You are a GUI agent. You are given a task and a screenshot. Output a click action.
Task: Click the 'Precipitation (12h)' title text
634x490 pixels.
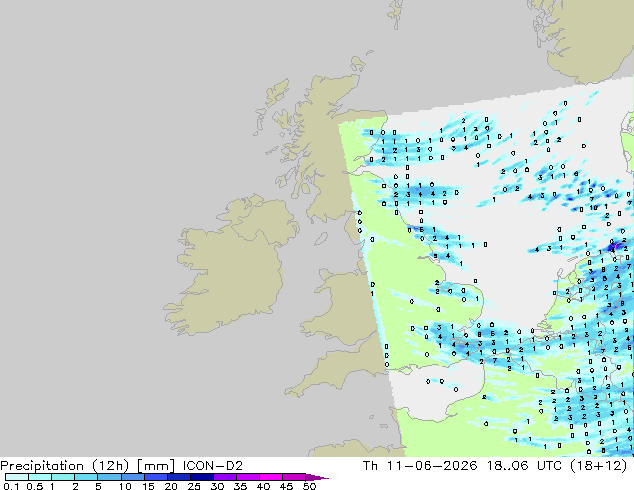(65, 466)
